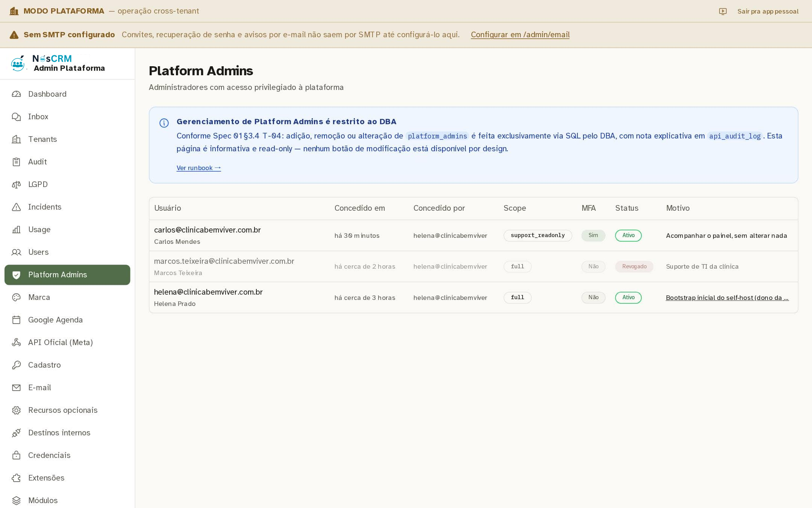
Task: Click the info circle icon in notice
Action: point(164,123)
